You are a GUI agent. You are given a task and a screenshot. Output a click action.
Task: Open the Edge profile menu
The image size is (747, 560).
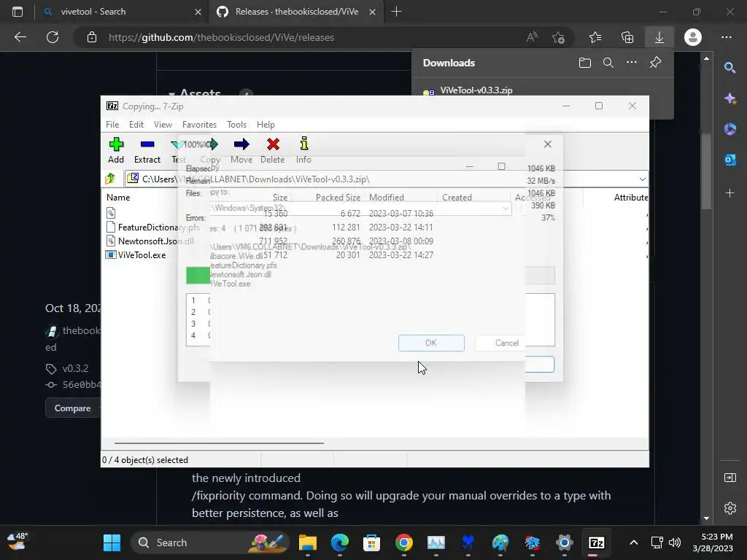click(693, 37)
